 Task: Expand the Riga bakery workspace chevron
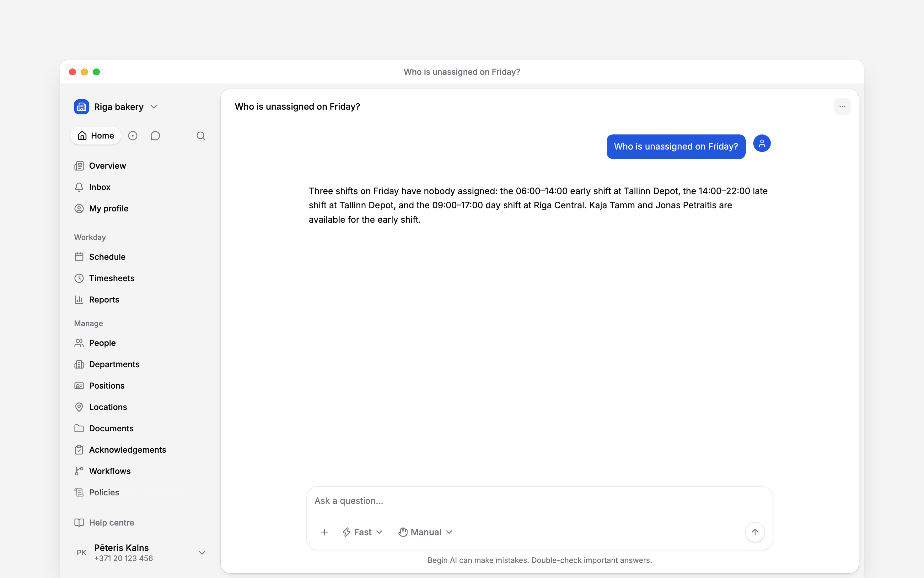pos(154,107)
